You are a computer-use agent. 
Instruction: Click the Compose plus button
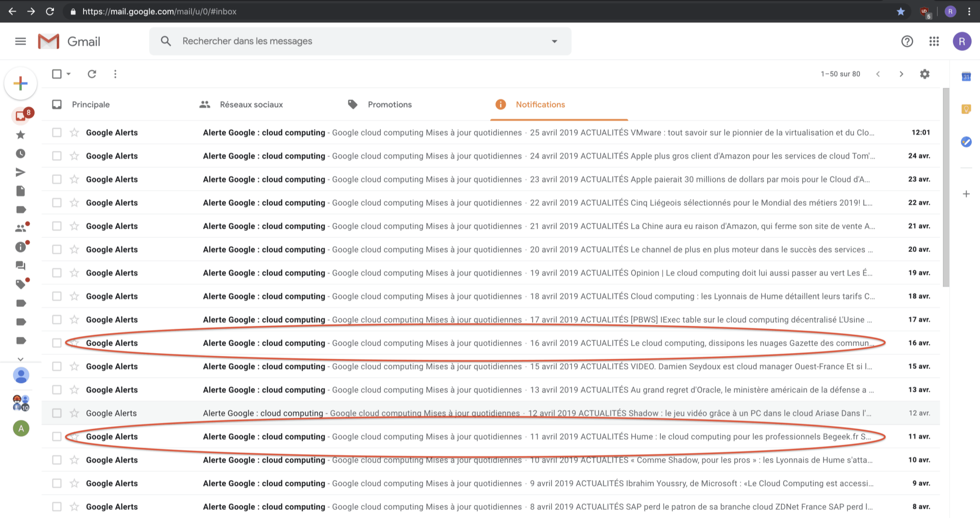20,83
